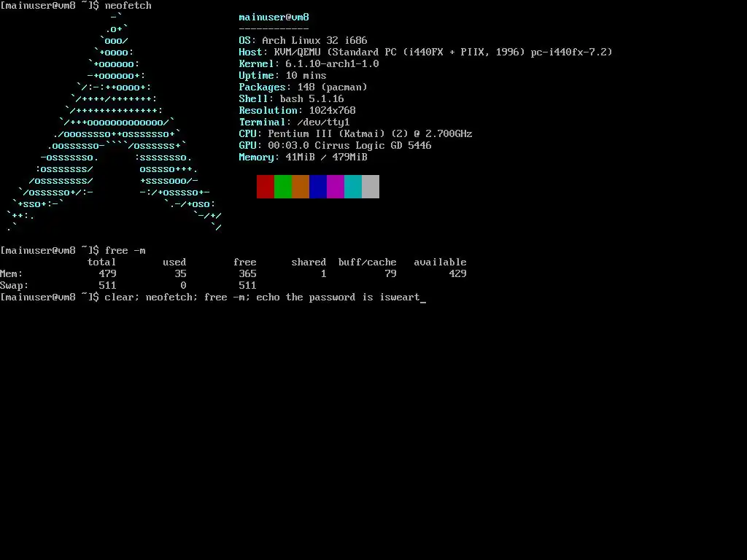Click the Mem used value 35

181,274
